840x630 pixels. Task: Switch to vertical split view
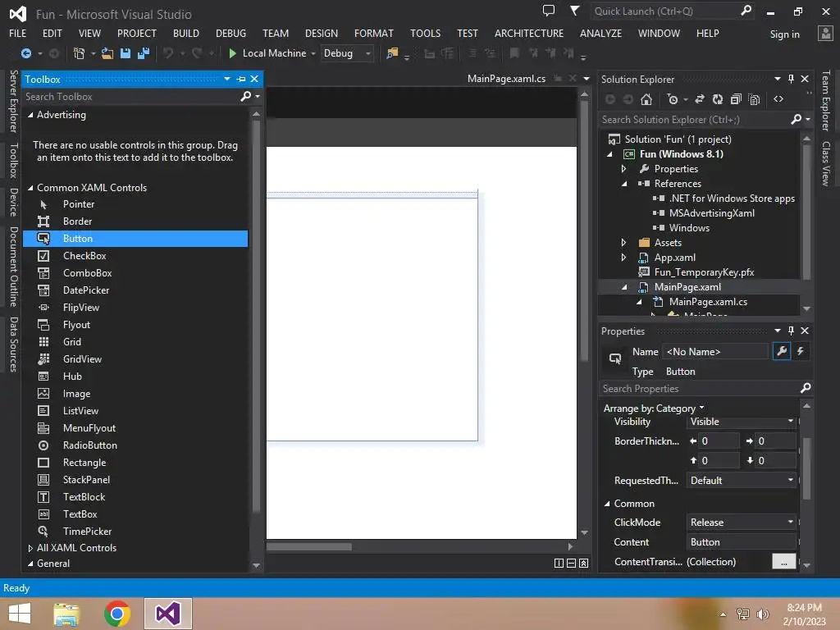558,563
